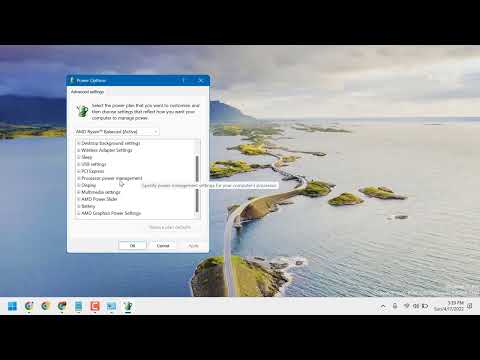Open the AMD Ryzen Balanced power plan dropdown

pyautogui.click(x=117, y=132)
